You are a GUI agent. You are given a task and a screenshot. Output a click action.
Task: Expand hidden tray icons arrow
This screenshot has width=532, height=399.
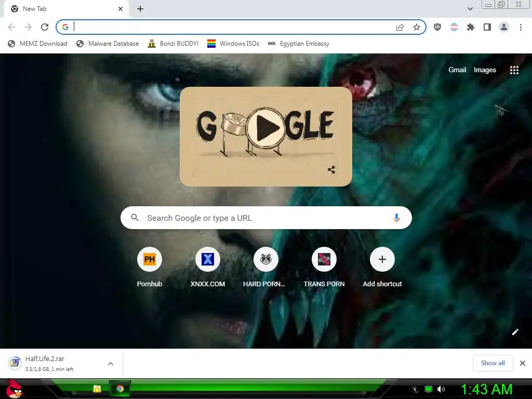(x=415, y=389)
